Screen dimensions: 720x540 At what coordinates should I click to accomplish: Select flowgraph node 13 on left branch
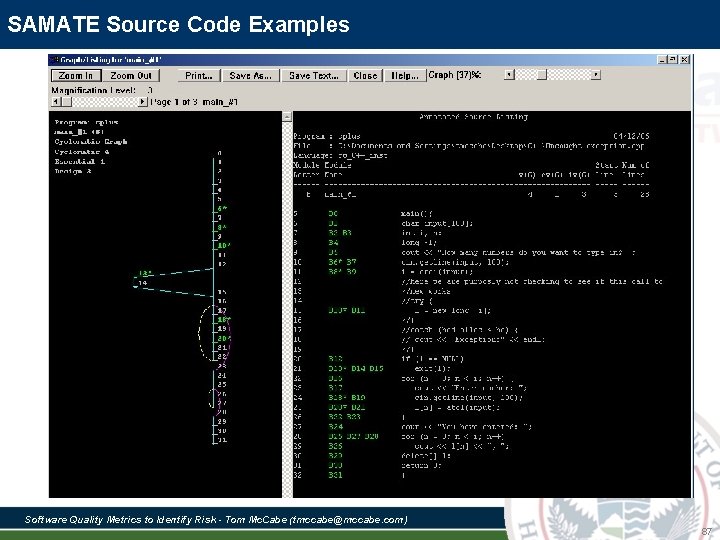(145, 274)
